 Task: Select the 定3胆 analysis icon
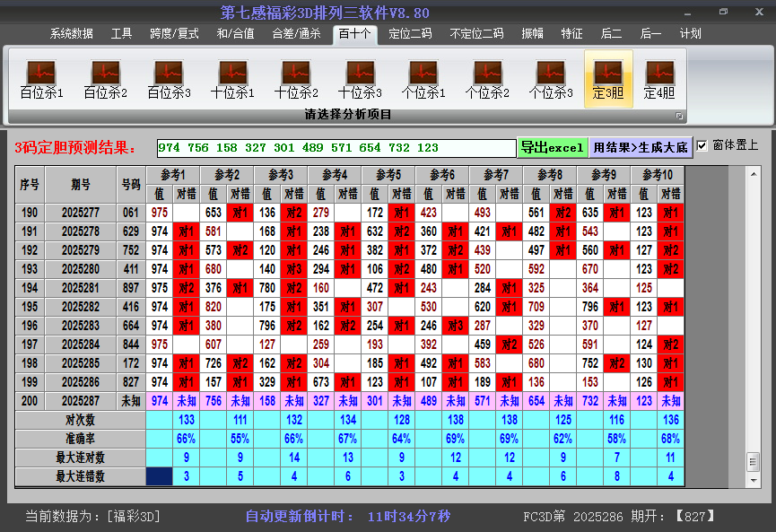point(608,79)
